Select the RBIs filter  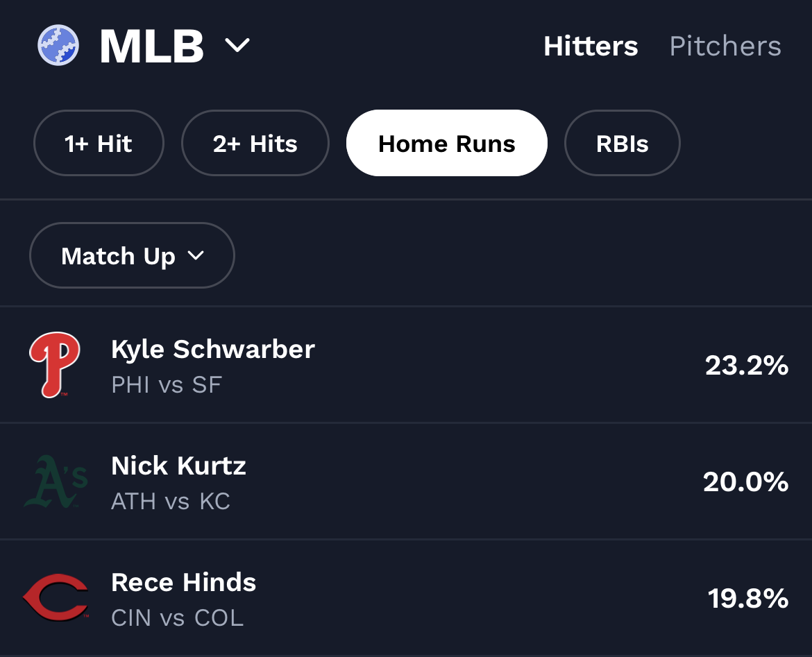pyautogui.click(x=622, y=144)
